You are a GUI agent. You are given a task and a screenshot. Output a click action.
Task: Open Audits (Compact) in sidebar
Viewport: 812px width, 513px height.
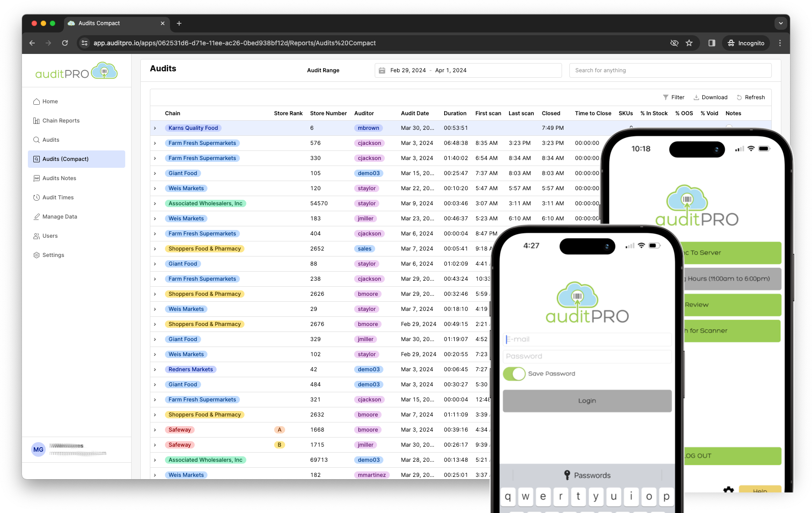pyautogui.click(x=76, y=159)
